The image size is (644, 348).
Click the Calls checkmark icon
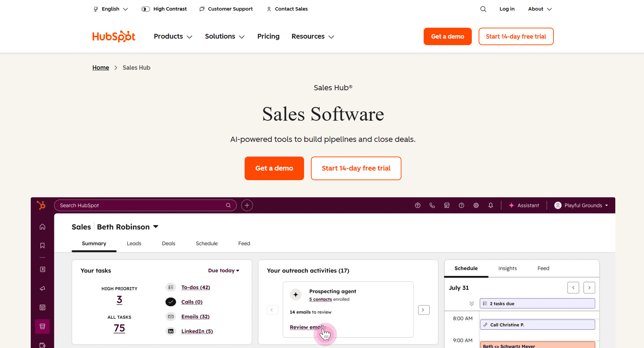[171, 302]
